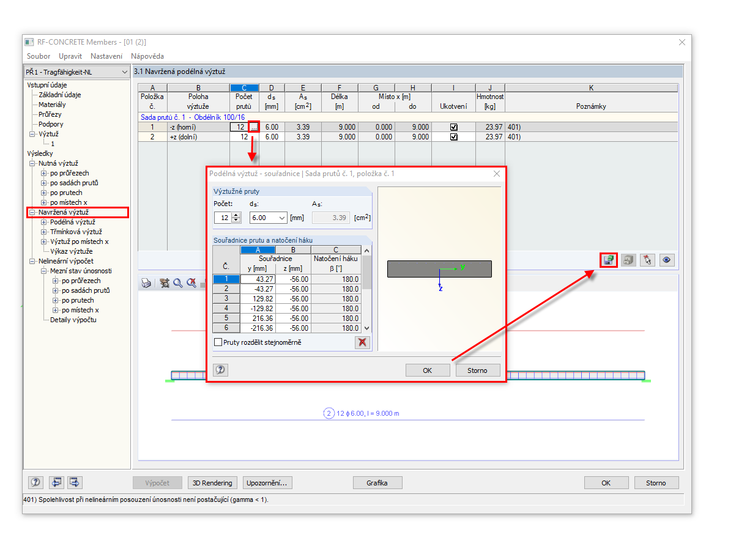Image resolution: width=747 pixels, height=560 pixels.
Task: Open the Soubor menu
Action: click(x=39, y=56)
